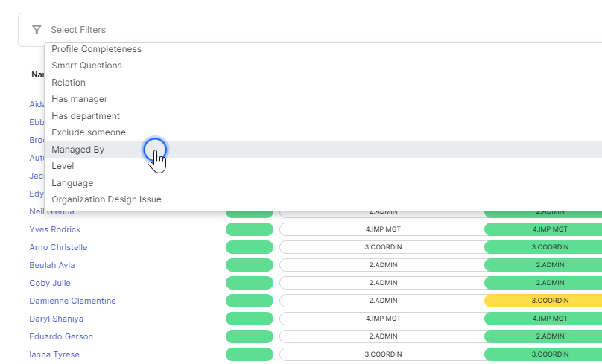The image size is (602, 364).
Task: Select the Relation filter option
Action: point(69,83)
